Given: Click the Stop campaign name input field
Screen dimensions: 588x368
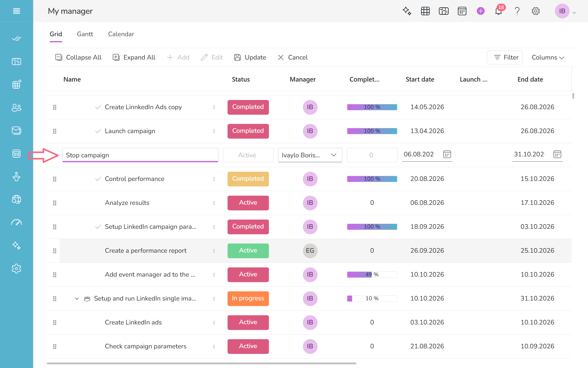Looking at the screenshot, I should [x=140, y=155].
